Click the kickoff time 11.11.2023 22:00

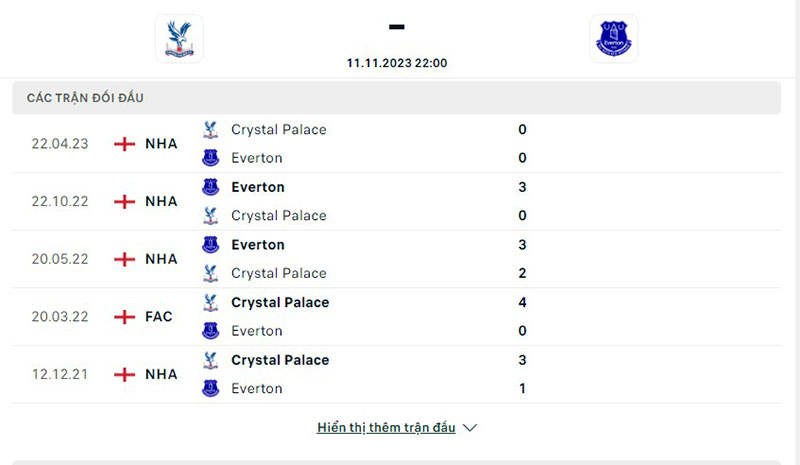[397, 63]
